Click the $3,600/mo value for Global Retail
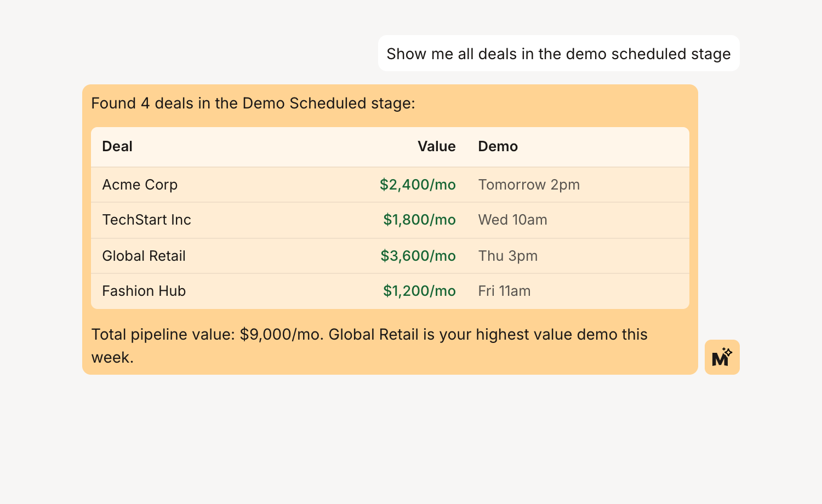The width and height of the screenshot is (822, 504). (x=418, y=256)
